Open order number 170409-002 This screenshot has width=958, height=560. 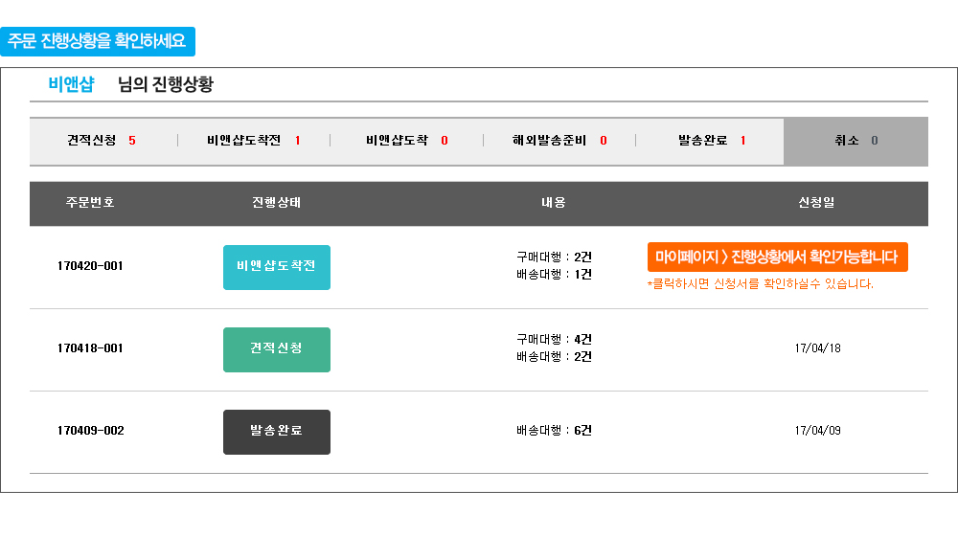(90, 431)
